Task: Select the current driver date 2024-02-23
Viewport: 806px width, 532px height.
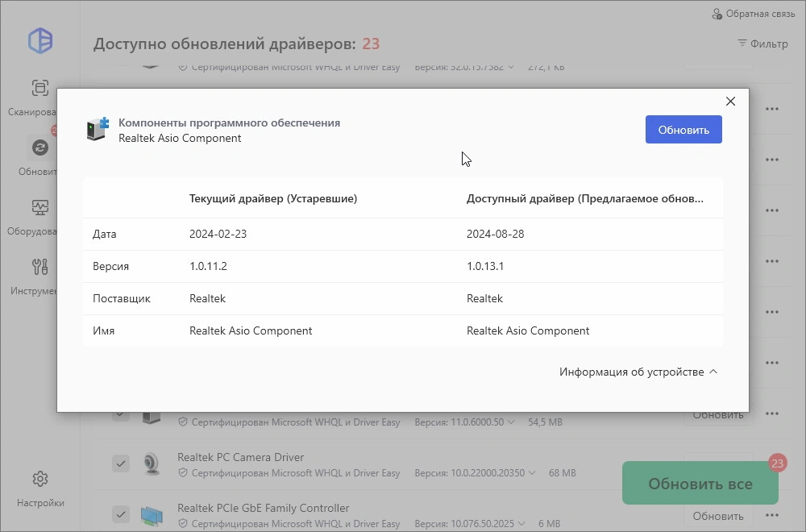Action: pos(218,234)
